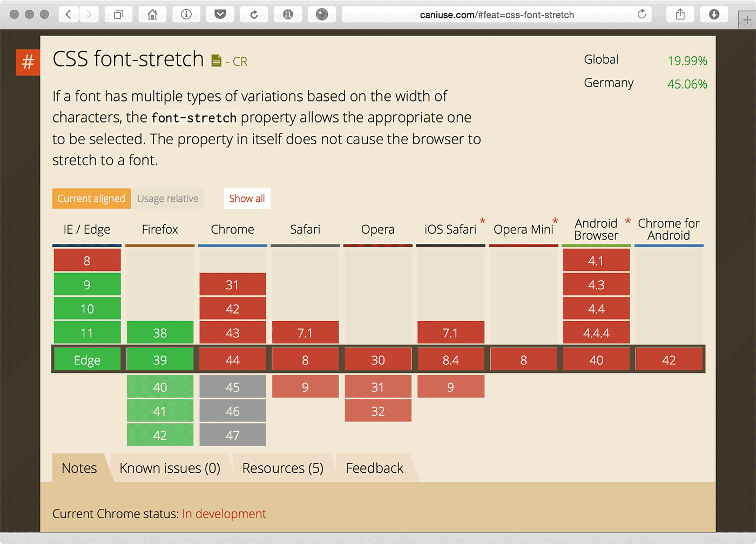Click the iOS Safari column header
This screenshot has height=544, width=756.
click(451, 229)
